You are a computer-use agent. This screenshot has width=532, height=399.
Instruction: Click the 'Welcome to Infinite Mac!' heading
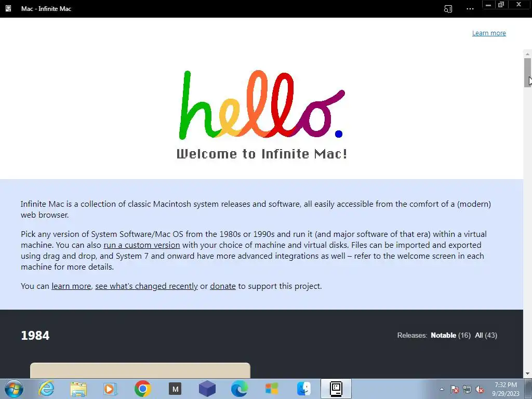pyautogui.click(x=262, y=154)
